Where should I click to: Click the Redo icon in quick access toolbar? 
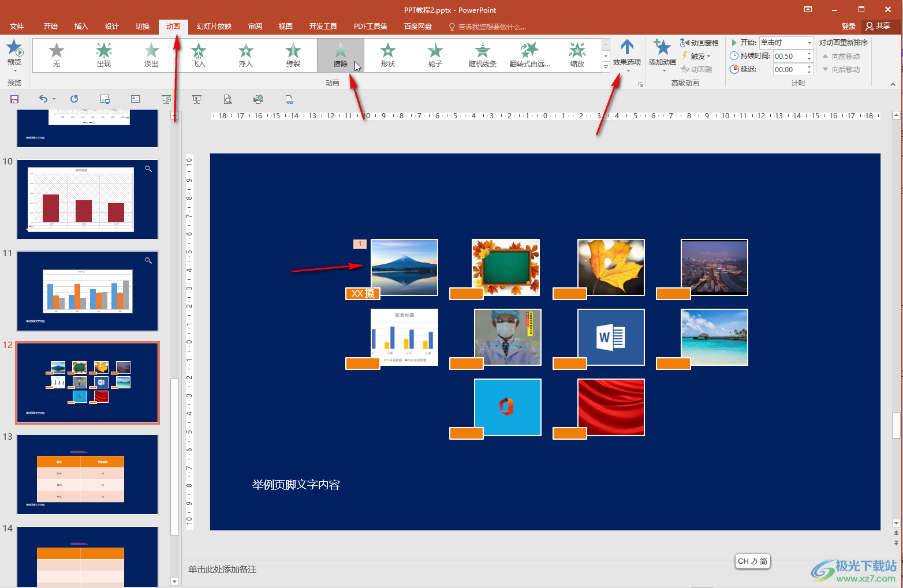[74, 99]
